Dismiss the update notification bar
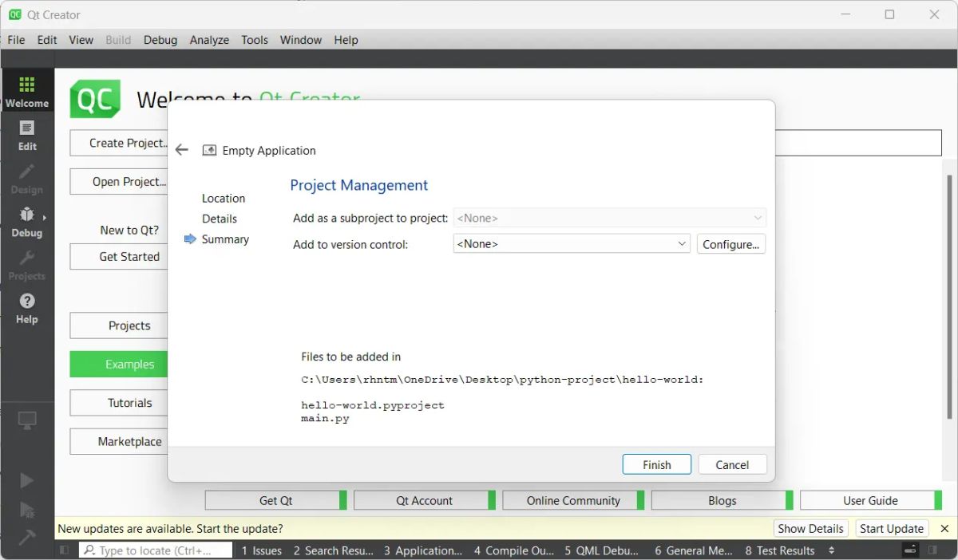Viewport: 958px width, 560px height. [944, 528]
